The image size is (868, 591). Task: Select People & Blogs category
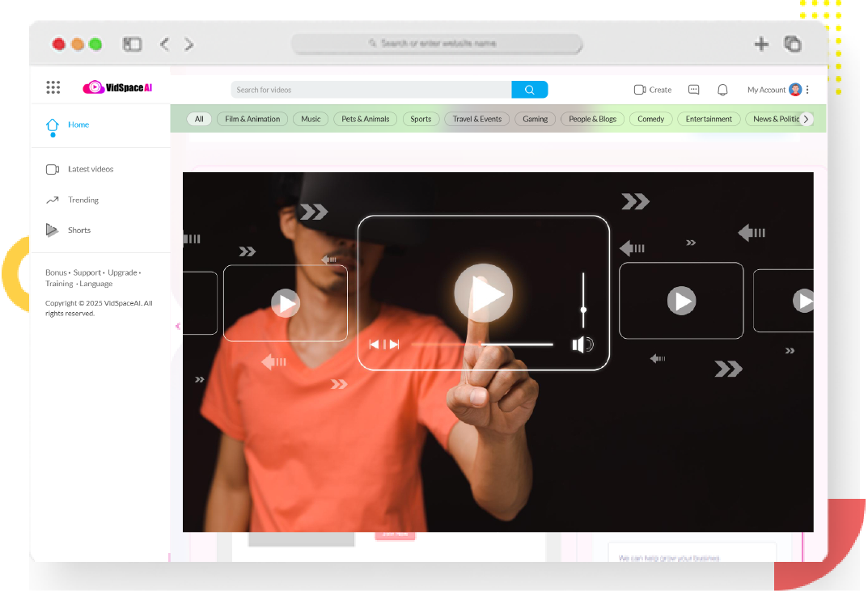[x=593, y=119]
